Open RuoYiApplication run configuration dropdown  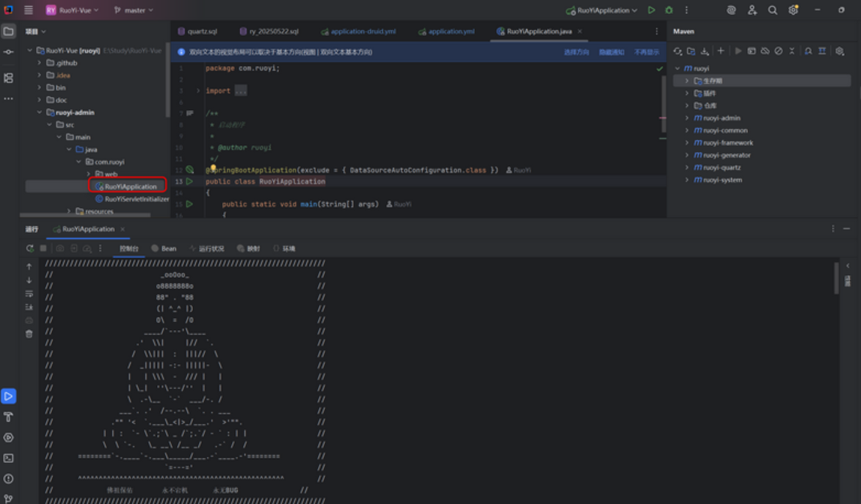[602, 10]
